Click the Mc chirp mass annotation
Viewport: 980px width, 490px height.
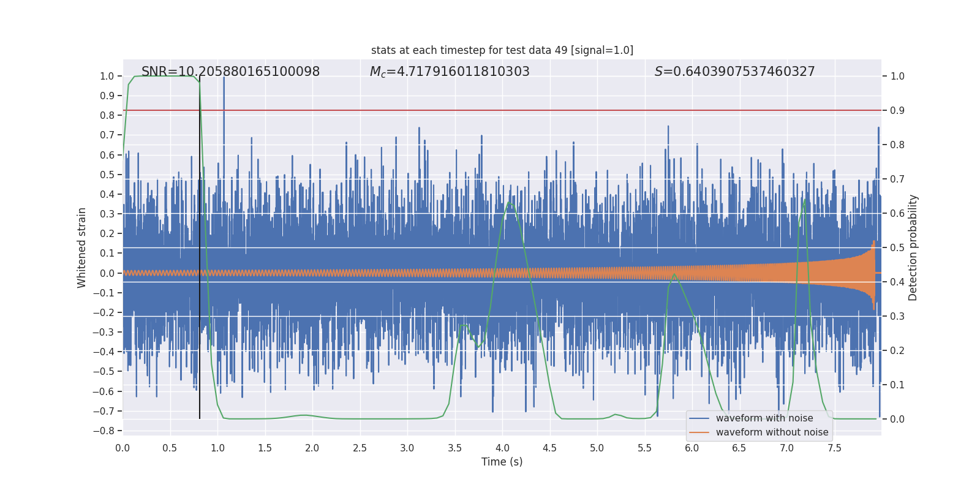coord(449,72)
